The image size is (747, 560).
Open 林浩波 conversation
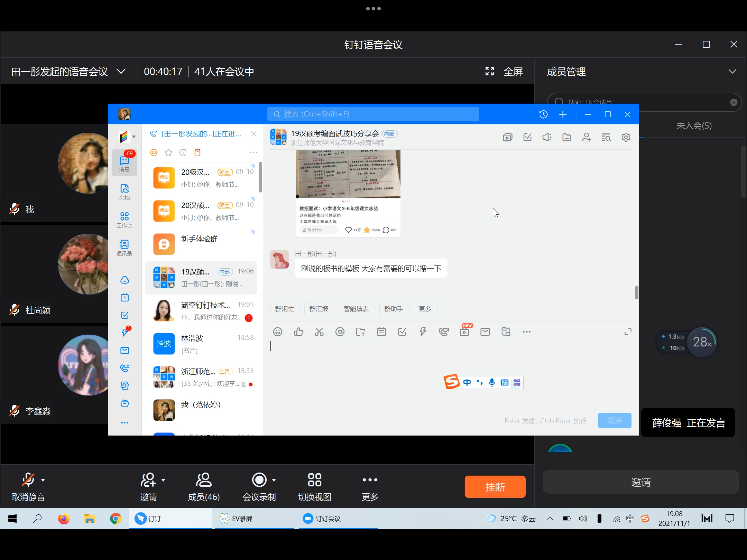click(201, 344)
